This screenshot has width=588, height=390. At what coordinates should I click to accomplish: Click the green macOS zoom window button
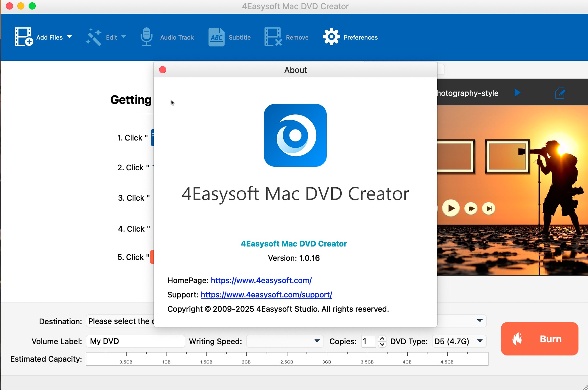click(32, 6)
